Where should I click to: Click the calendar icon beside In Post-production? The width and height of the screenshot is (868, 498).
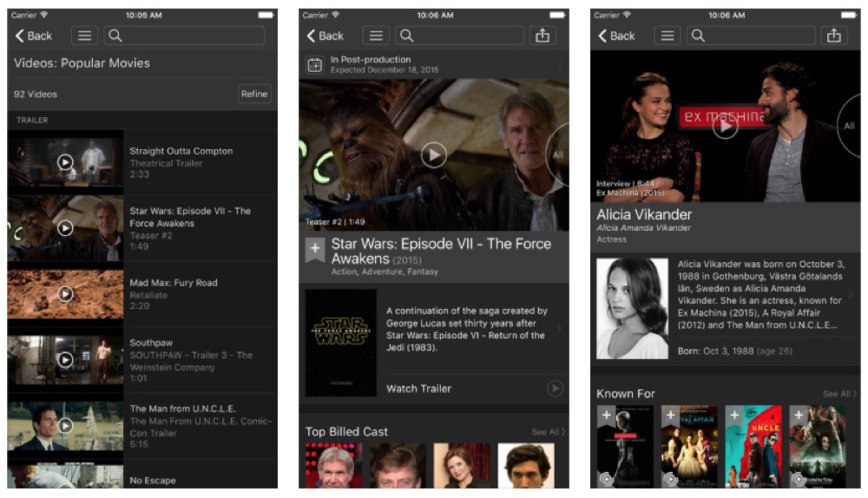(314, 64)
